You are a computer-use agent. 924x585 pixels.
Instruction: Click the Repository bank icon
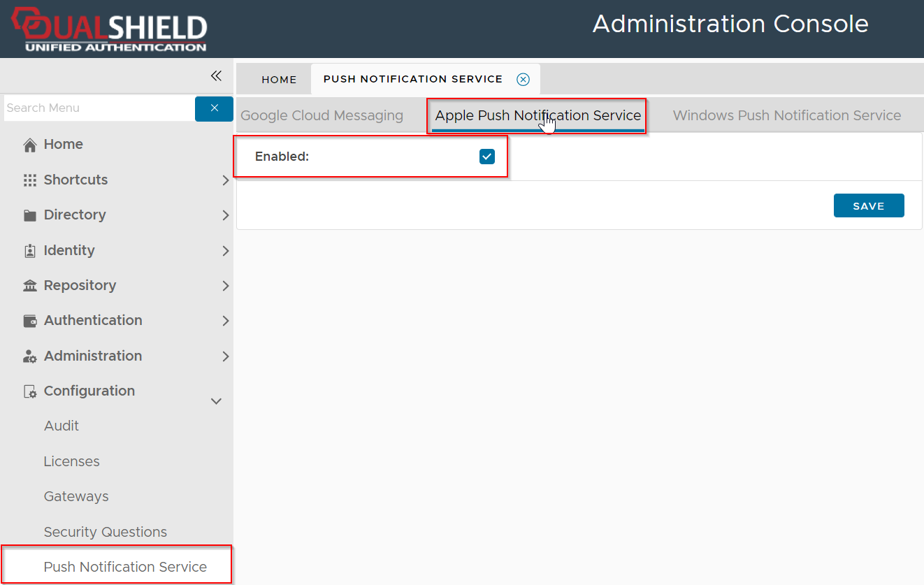pyautogui.click(x=29, y=286)
